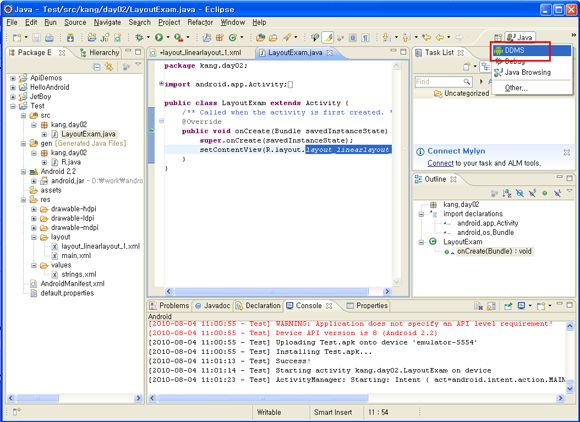Click the Open Perspective toolbar icon

[x=498, y=37]
